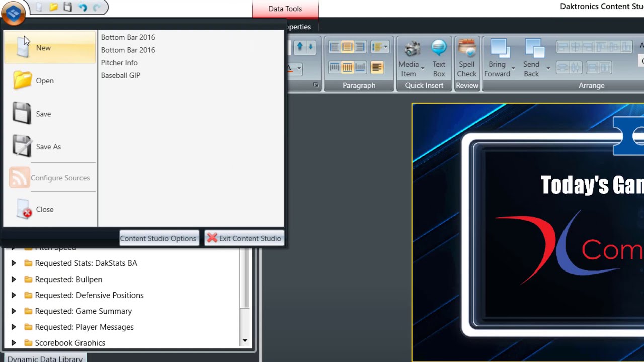The height and width of the screenshot is (362, 644).
Task: Click Send Back in Arrange group
Action: point(531,58)
